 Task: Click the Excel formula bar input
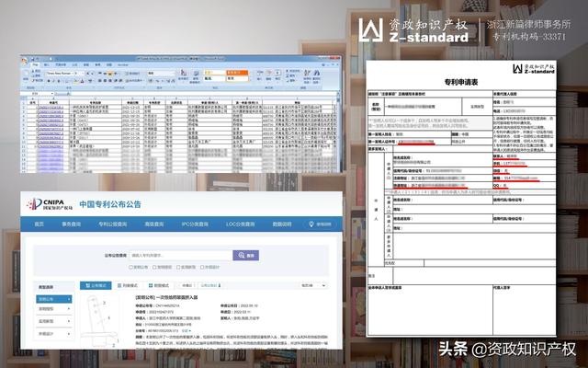pyautogui.click(x=202, y=93)
